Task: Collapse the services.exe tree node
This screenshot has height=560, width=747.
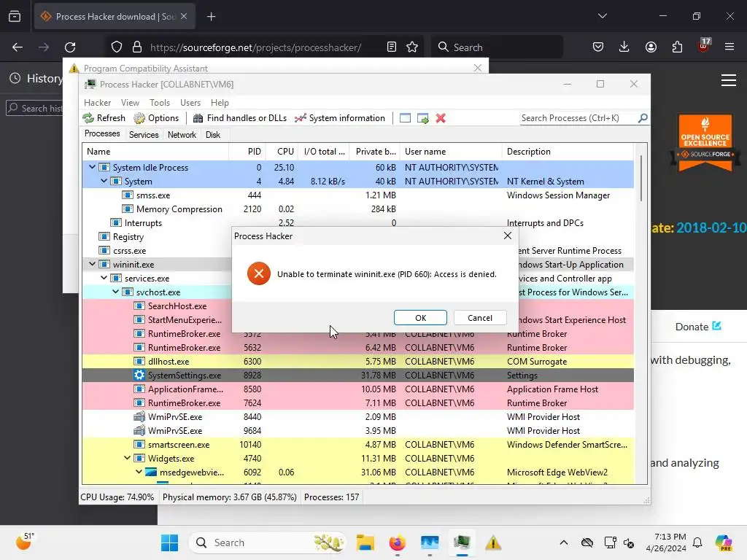Action: click(104, 278)
